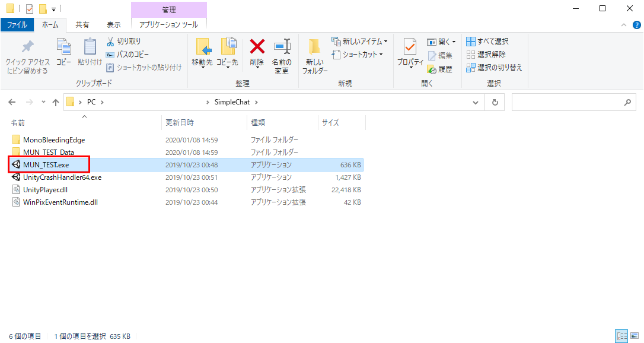Open the address bar history dropdown
The height and width of the screenshot is (343, 644).
tap(476, 102)
